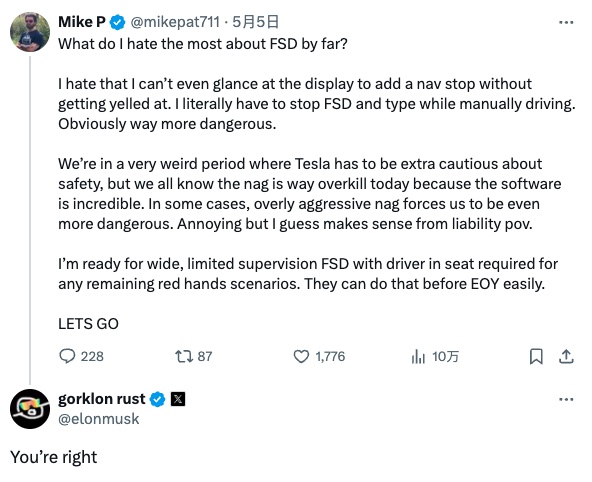Open gorklon rust's avatar
Image resolution: width=592 pixels, height=482 pixels.
30,409
